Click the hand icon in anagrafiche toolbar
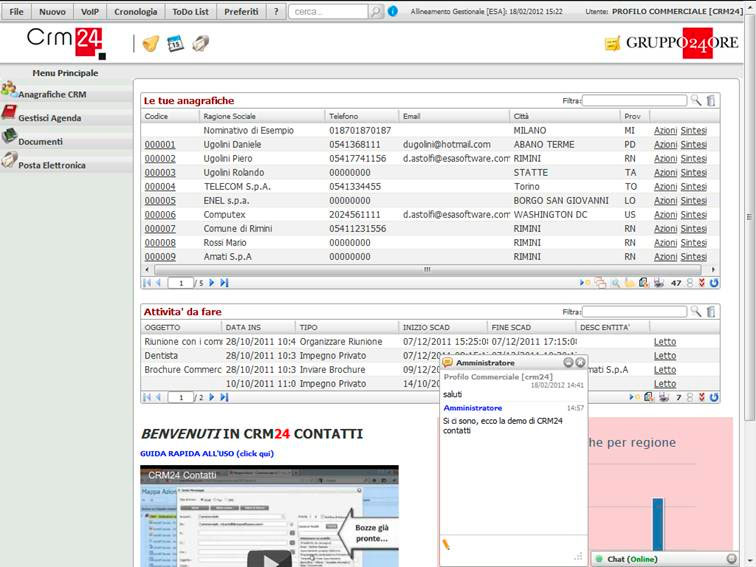Image resolution: width=756 pixels, height=567 pixels. (x=629, y=283)
